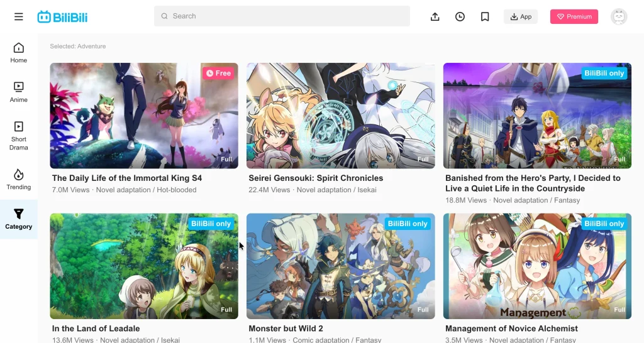Select Category in sidebar
644x343 pixels.
[18, 219]
